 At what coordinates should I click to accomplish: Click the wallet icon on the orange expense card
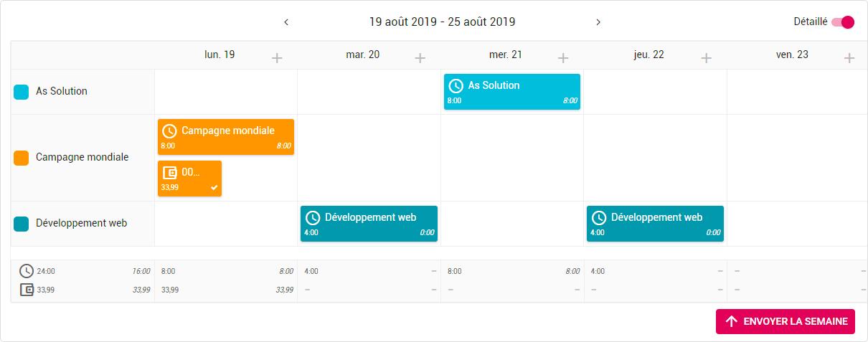tap(170, 173)
